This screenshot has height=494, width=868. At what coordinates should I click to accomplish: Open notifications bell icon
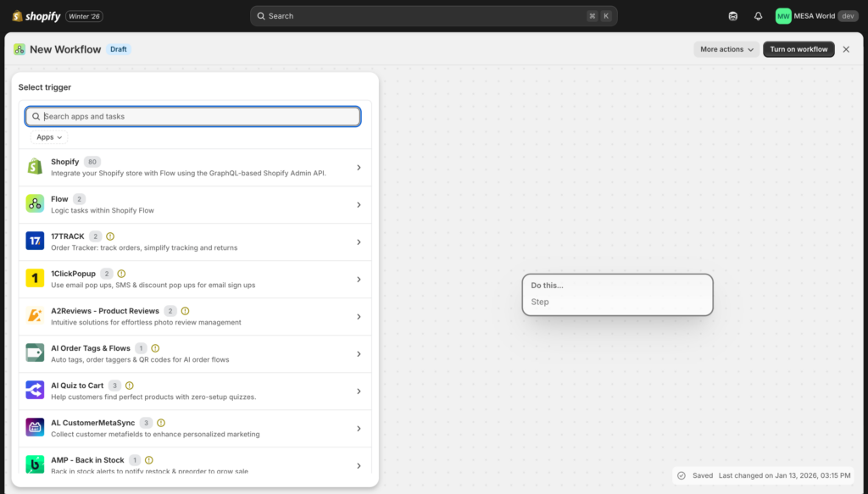click(x=759, y=16)
